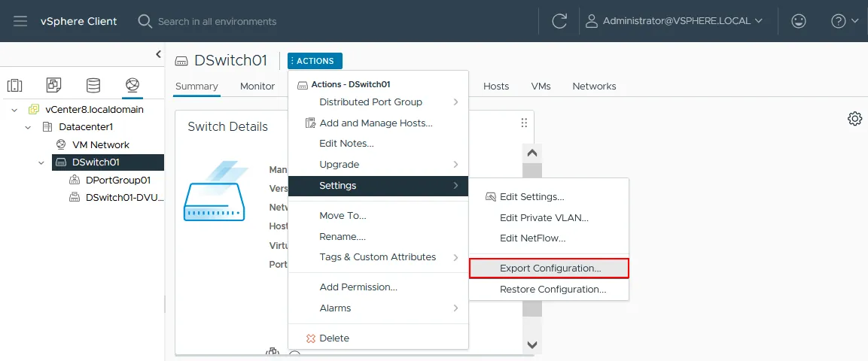Open the gear settings icon at right

[854, 118]
